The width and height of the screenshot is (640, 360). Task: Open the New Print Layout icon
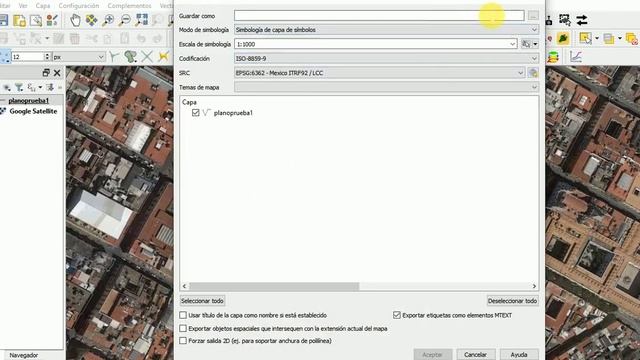(x=19, y=20)
